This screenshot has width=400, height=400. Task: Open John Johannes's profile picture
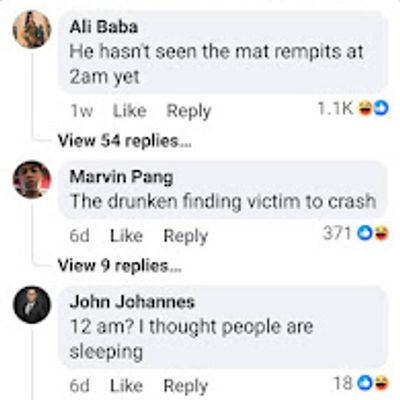pyautogui.click(x=32, y=305)
